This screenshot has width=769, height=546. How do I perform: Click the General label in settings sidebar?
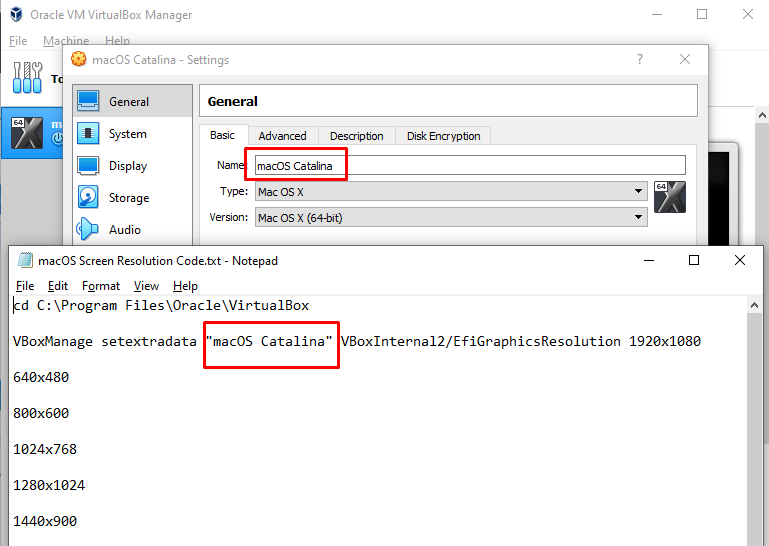coord(129,102)
